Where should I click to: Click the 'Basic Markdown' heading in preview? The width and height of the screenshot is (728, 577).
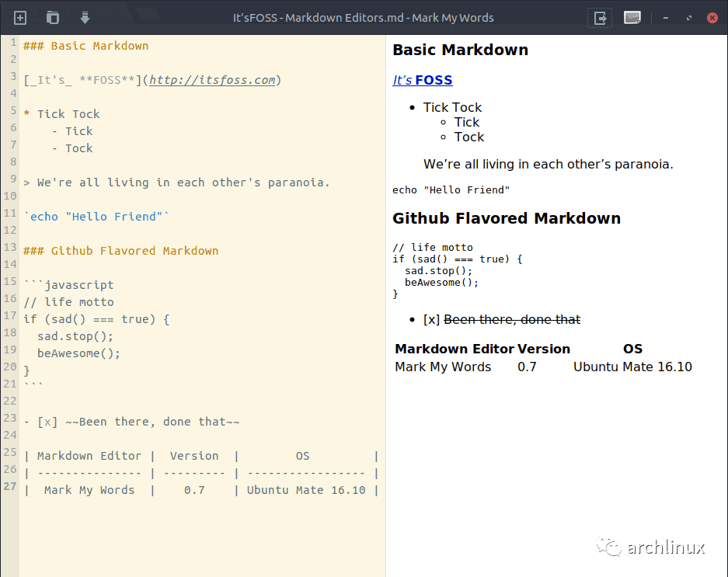click(x=460, y=50)
